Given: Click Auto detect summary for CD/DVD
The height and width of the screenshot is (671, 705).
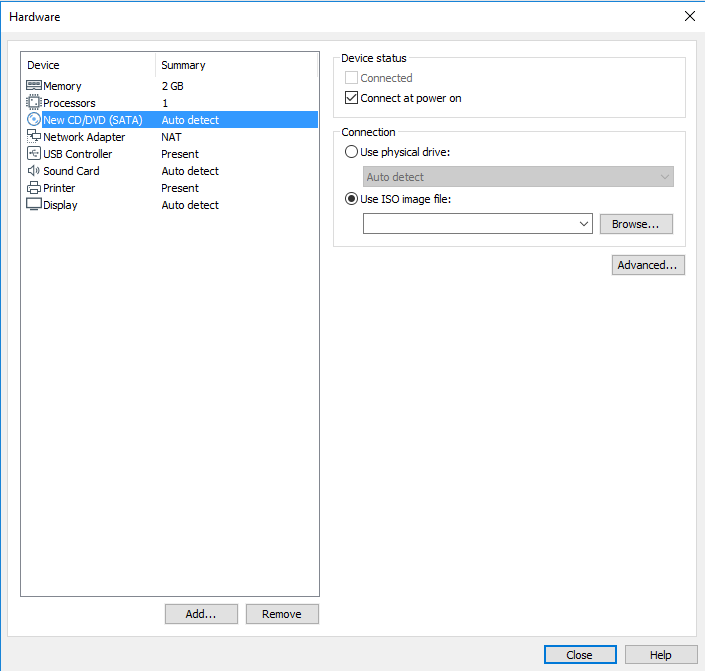Looking at the screenshot, I should (190, 120).
